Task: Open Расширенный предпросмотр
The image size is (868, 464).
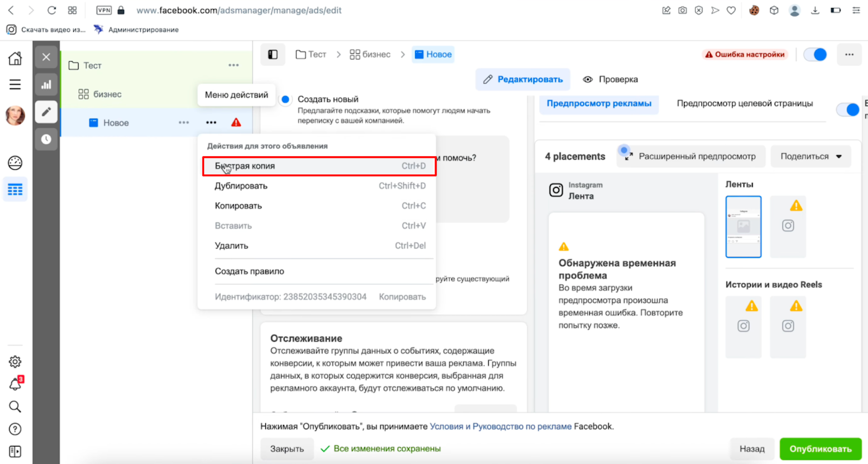Action: click(691, 156)
